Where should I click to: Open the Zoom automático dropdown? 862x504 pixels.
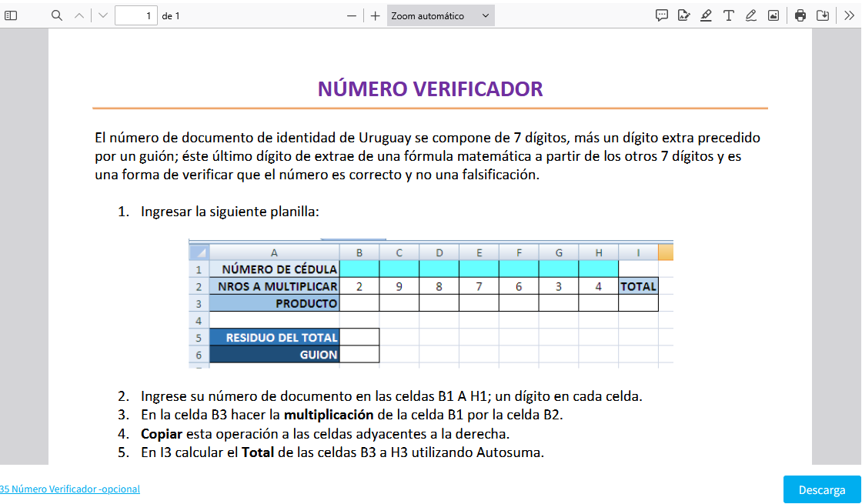[x=440, y=15]
